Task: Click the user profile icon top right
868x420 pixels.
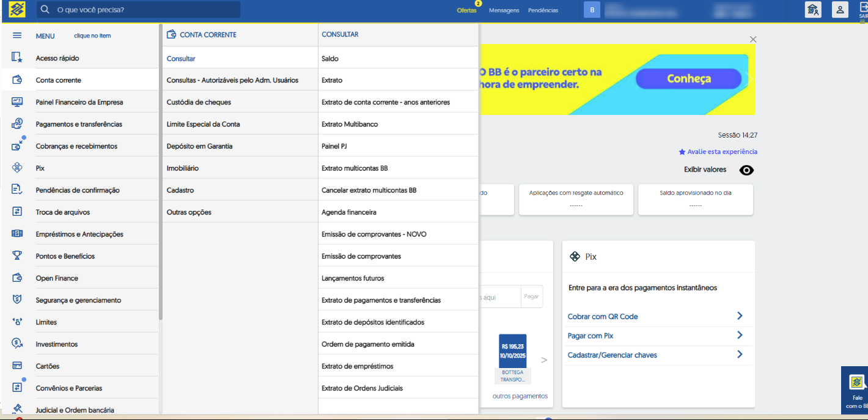Action: 840,9
